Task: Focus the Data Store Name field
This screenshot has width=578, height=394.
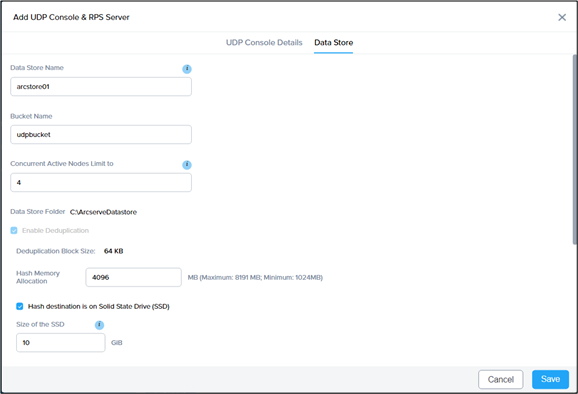Action: pos(101,87)
